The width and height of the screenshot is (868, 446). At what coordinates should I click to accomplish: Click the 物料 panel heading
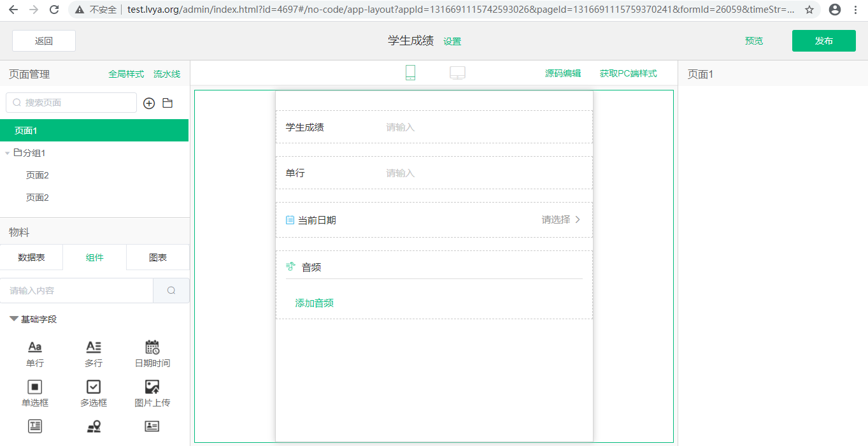pyautogui.click(x=19, y=233)
